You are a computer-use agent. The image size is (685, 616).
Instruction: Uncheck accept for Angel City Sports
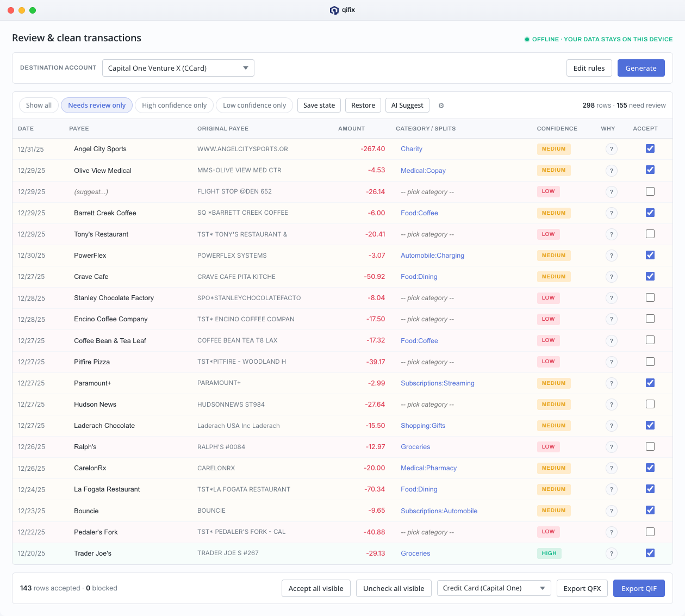coord(650,148)
